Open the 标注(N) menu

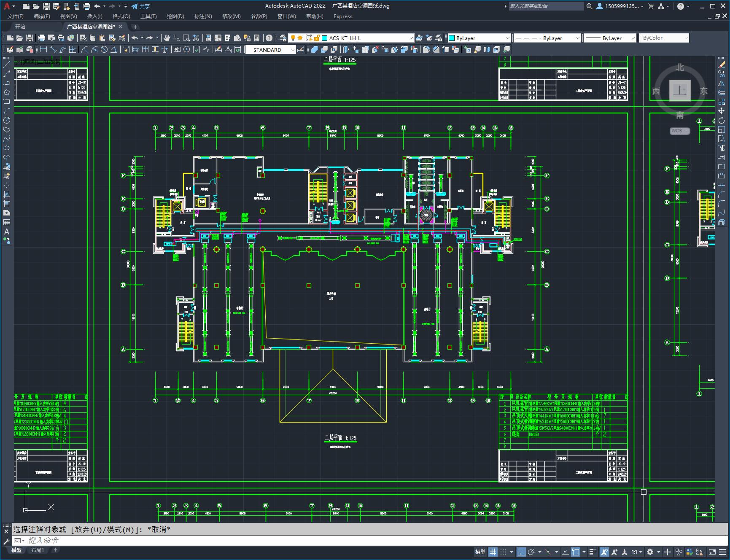(x=203, y=16)
